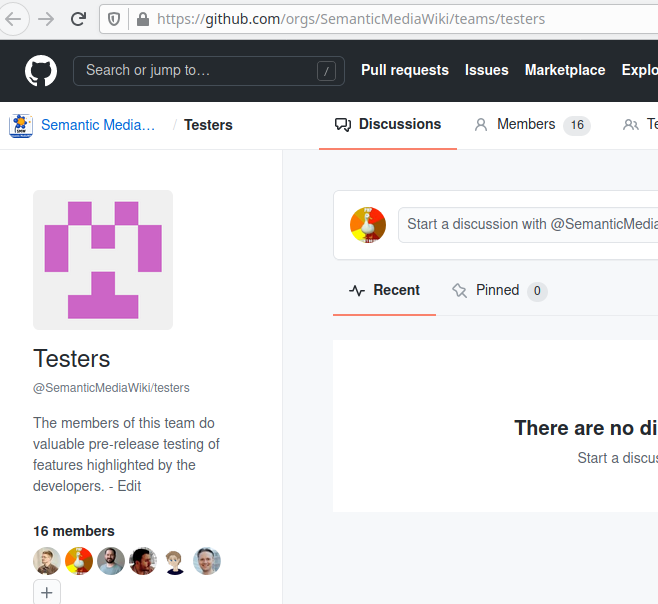Screen dimensions: 658x604
Task: Click Edit link in team description
Action: pyautogui.click(x=129, y=486)
